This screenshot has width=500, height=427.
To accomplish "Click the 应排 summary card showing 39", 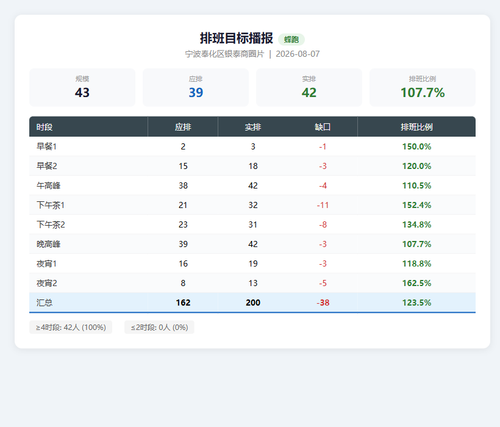I will pyautogui.click(x=196, y=88).
